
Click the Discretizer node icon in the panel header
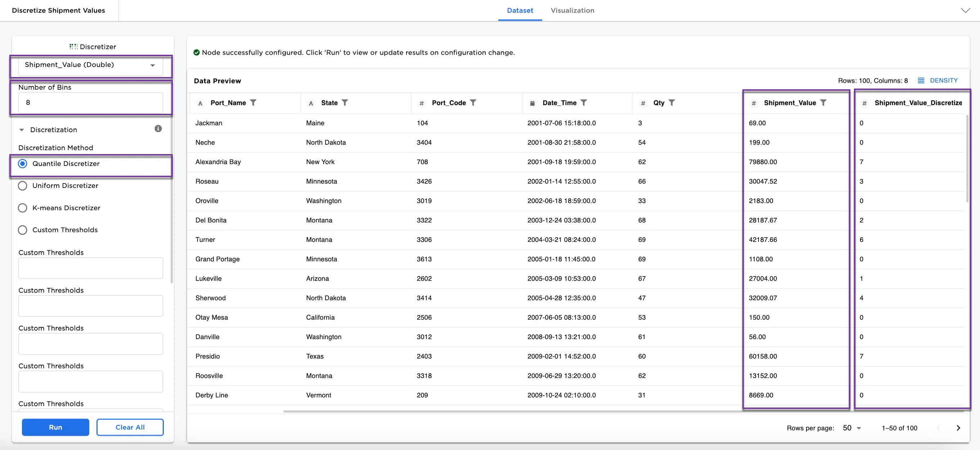click(x=73, y=46)
